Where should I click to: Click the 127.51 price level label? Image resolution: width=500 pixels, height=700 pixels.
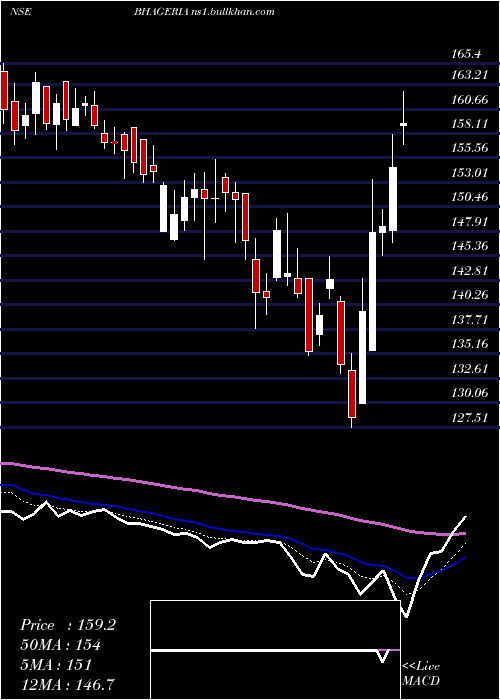(470, 418)
